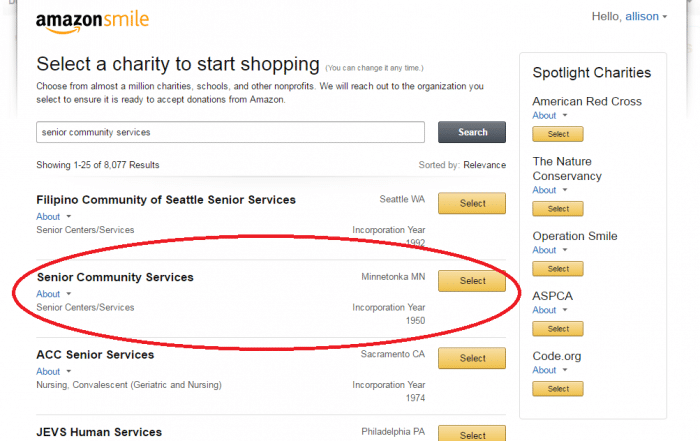Image resolution: width=700 pixels, height=441 pixels.
Task: Expand About under Senior Community Services
Action: [54, 294]
